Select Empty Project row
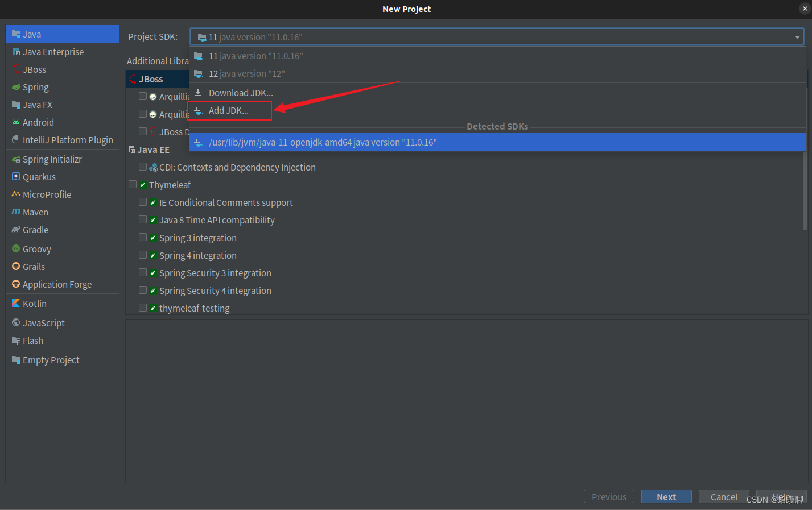This screenshot has height=510, width=812. tap(63, 360)
